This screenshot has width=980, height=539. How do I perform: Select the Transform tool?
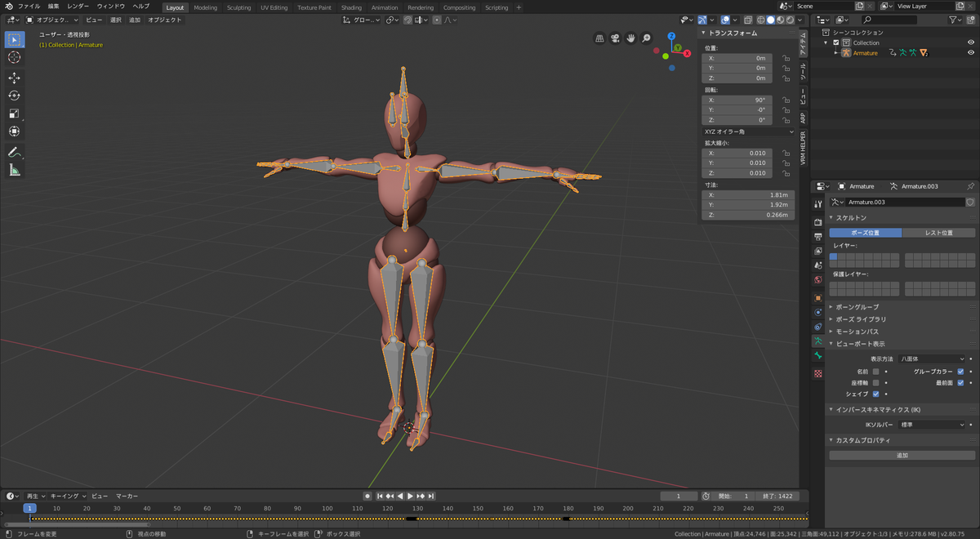(14, 131)
